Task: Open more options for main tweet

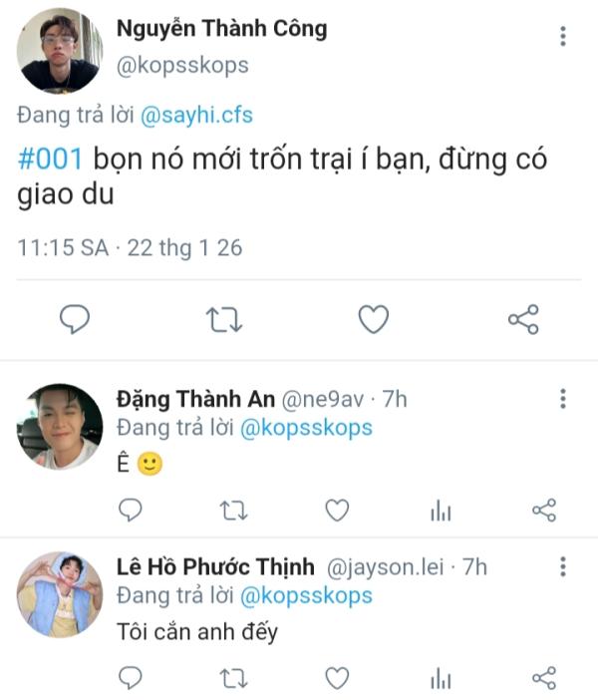Action: pos(563,36)
